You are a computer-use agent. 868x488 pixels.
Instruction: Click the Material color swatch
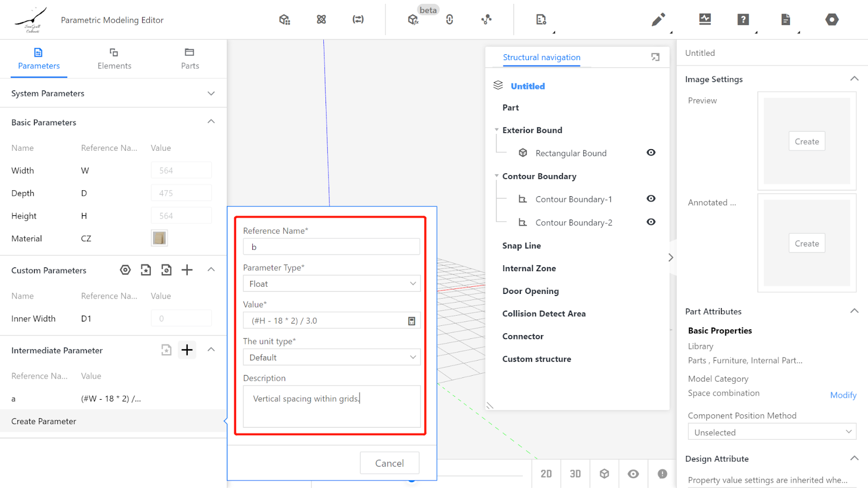[x=159, y=238]
